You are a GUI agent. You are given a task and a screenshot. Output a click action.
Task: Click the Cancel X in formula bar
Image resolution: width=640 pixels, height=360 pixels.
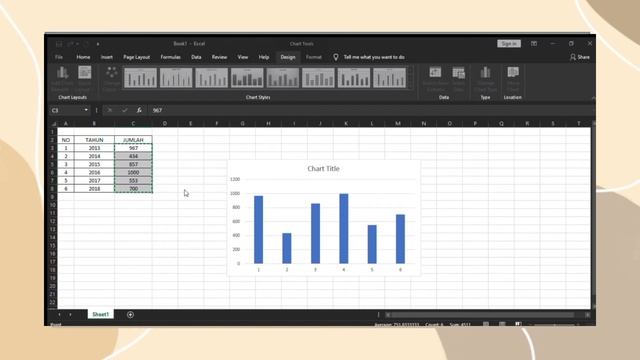[110, 110]
